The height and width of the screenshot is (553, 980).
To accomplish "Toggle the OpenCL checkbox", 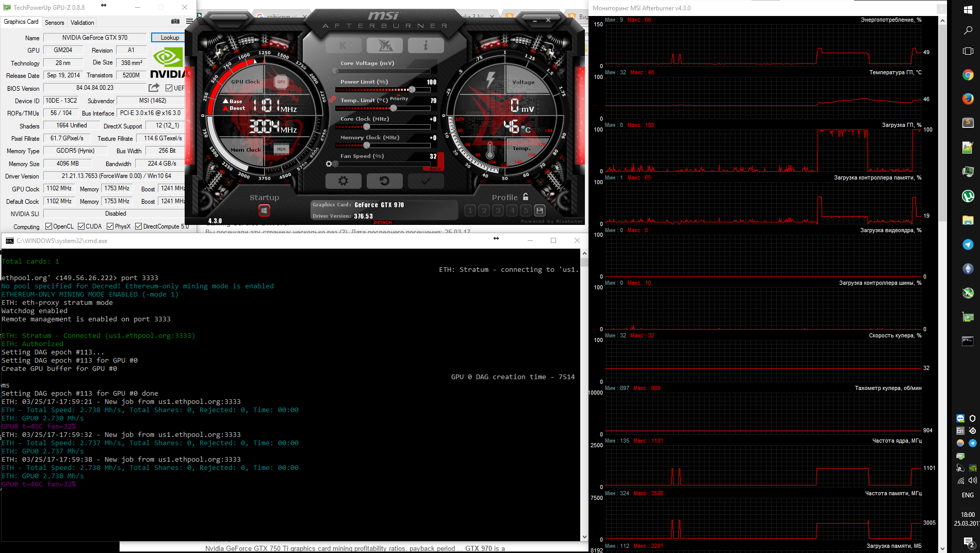I will [x=48, y=226].
